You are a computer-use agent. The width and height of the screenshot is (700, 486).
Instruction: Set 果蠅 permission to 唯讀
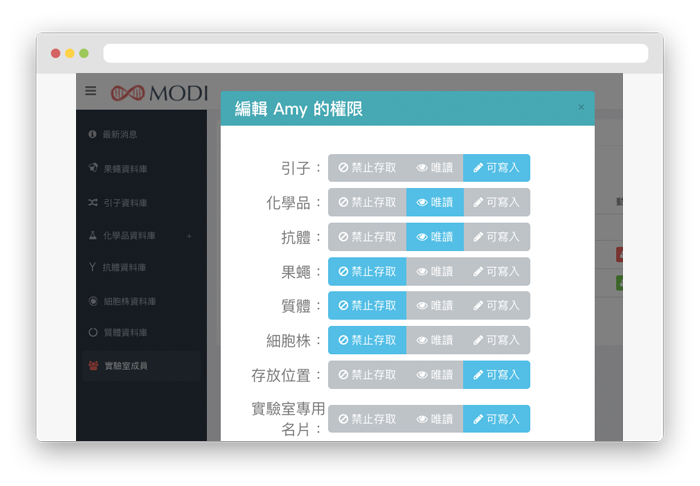click(434, 272)
